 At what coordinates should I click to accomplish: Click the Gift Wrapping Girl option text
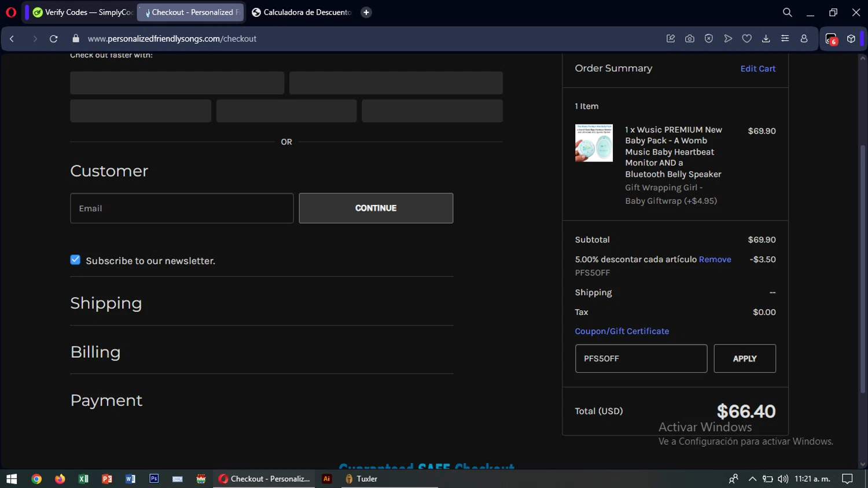[x=671, y=194]
